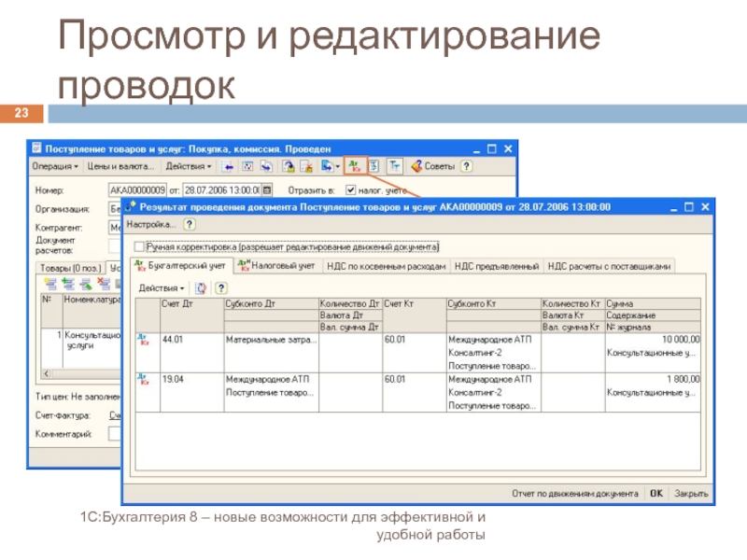
Task: Click the 10 000,00 amount cell
Action: 653,339
